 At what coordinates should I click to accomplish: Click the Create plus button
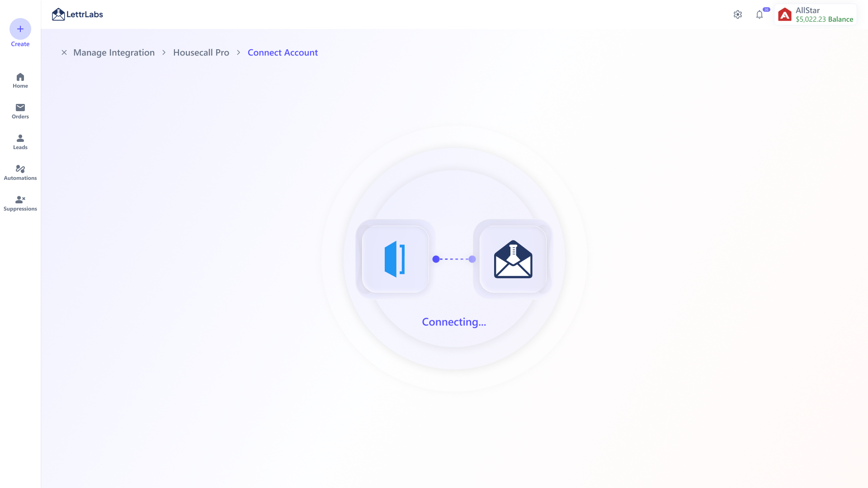[20, 29]
